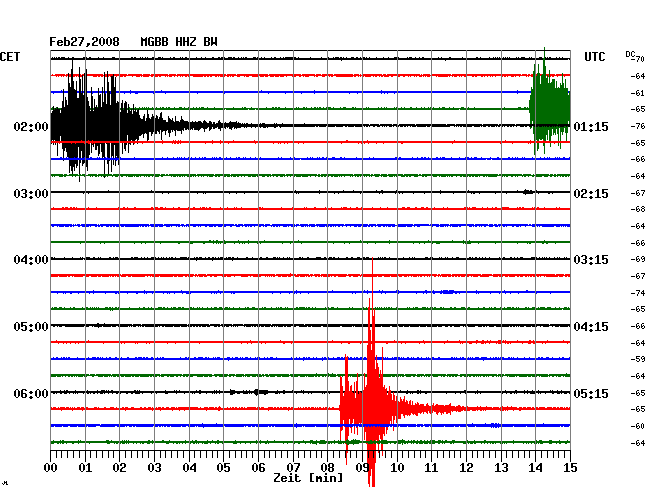Image resolution: width=650 pixels, height=494 pixels.
Task: Click the 15 minute tick label
Action: tap(570, 468)
